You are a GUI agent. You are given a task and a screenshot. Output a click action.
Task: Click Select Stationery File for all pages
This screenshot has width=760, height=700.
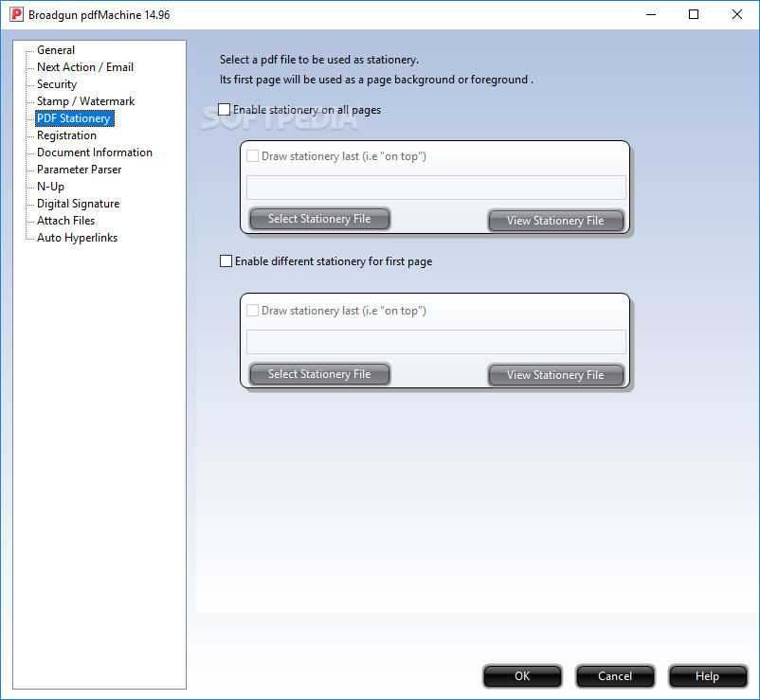tap(319, 219)
